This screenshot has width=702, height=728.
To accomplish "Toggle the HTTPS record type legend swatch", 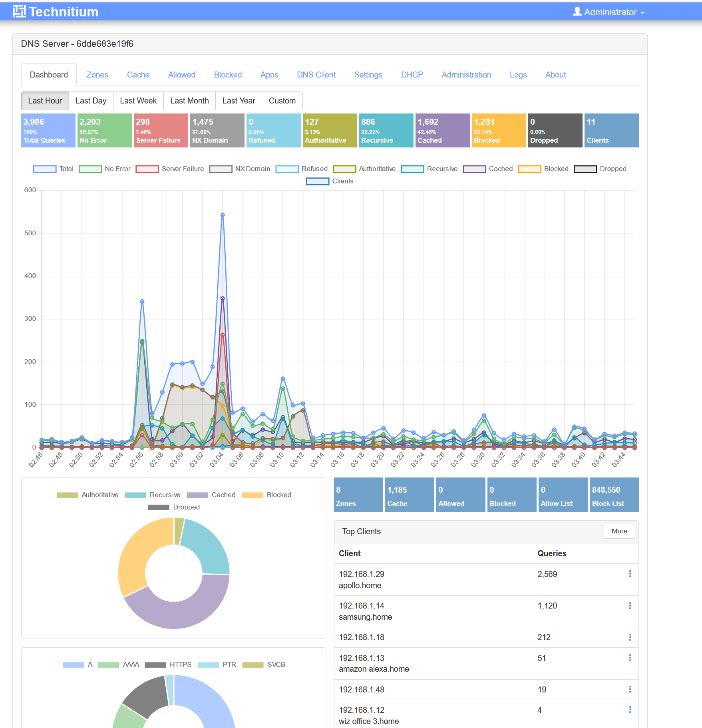I will tap(155, 665).
